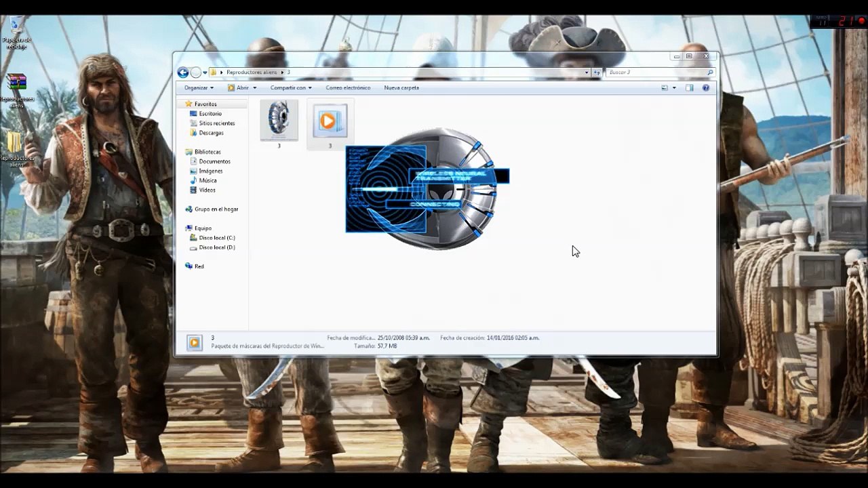The width and height of the screenshot is (868, 488).
Task: Expand the Abrir dropdown arrow
Action: 255,87
